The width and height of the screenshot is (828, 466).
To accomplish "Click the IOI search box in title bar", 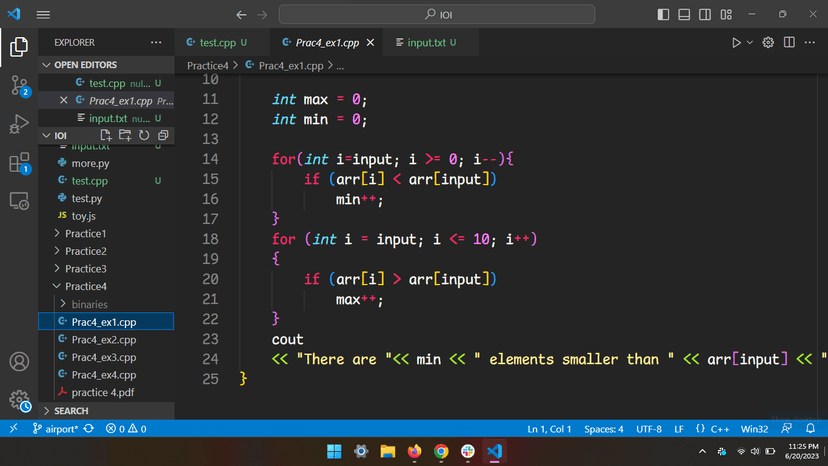I will click(x=436, y=15).
